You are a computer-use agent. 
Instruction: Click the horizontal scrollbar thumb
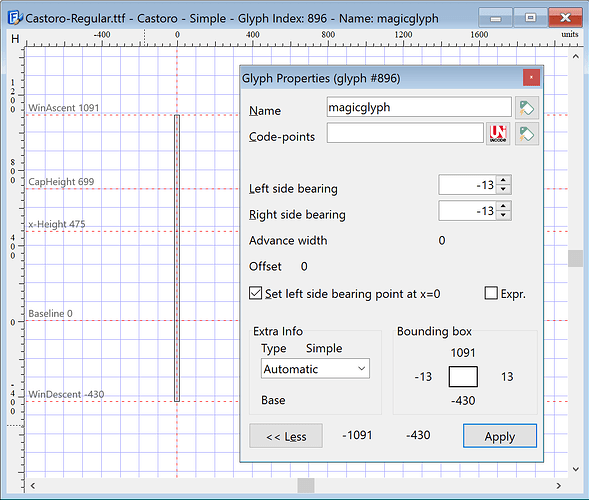(306, 486)
